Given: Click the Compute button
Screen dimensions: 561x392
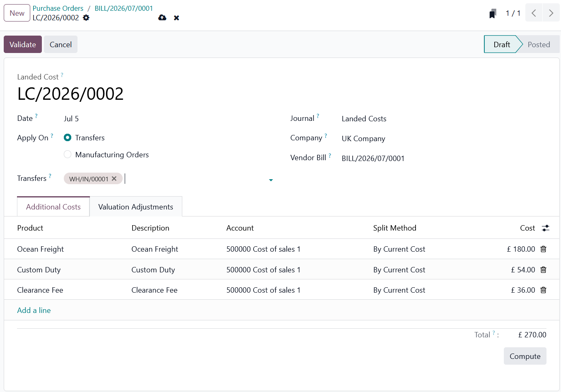Looking at the screenshot, I should tap(525, 356).
